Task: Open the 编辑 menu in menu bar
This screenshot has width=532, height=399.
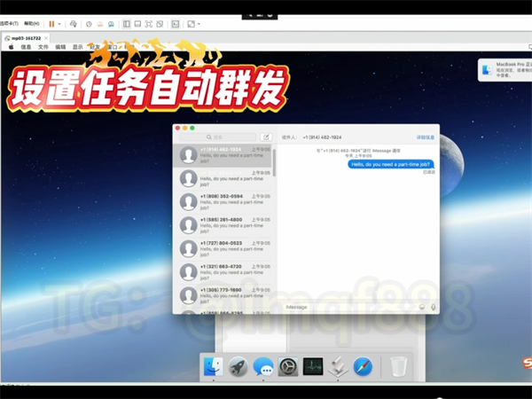Action: coord(60,46)
